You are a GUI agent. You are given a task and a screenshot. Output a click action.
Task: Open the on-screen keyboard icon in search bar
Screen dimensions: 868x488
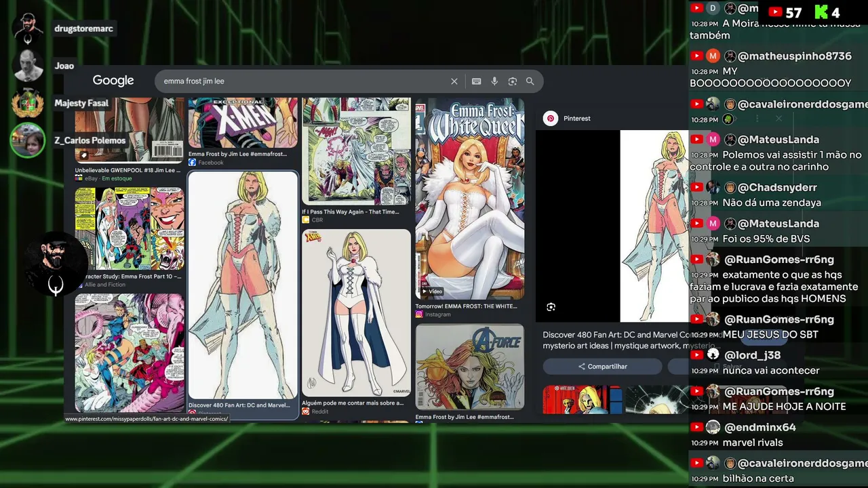point(477,81)
